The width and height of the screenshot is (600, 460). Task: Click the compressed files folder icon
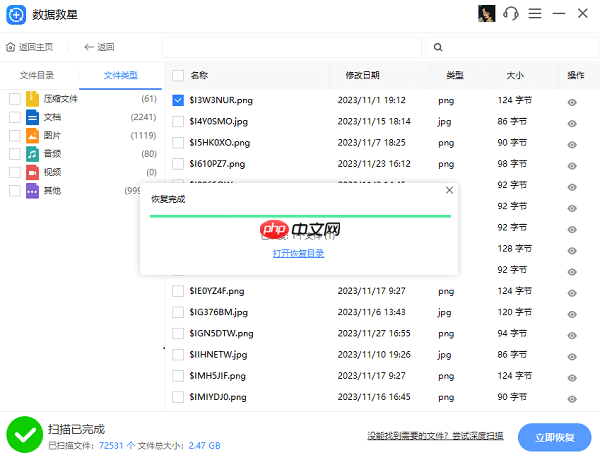coord(32,99)
